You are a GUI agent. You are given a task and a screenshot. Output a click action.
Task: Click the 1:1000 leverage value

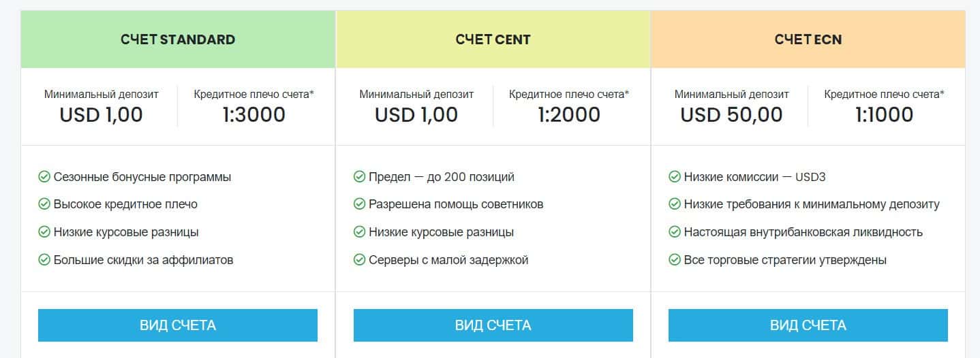click(x=884, y=115)
